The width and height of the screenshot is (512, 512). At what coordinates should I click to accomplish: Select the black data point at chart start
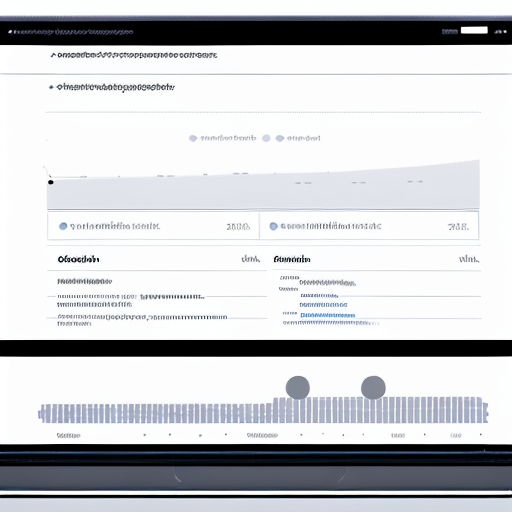point(51,182)
